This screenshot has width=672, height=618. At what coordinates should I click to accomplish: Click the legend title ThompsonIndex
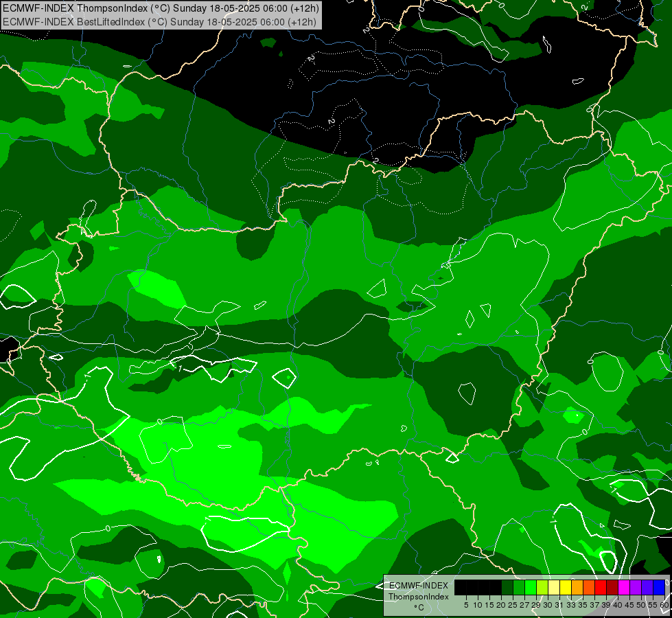click(419, 597)
